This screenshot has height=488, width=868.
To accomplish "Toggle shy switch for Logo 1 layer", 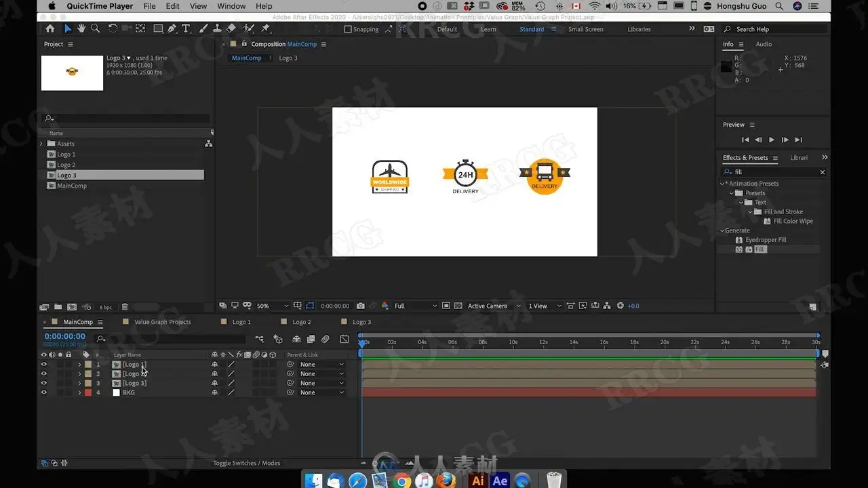I will [215, 365].
